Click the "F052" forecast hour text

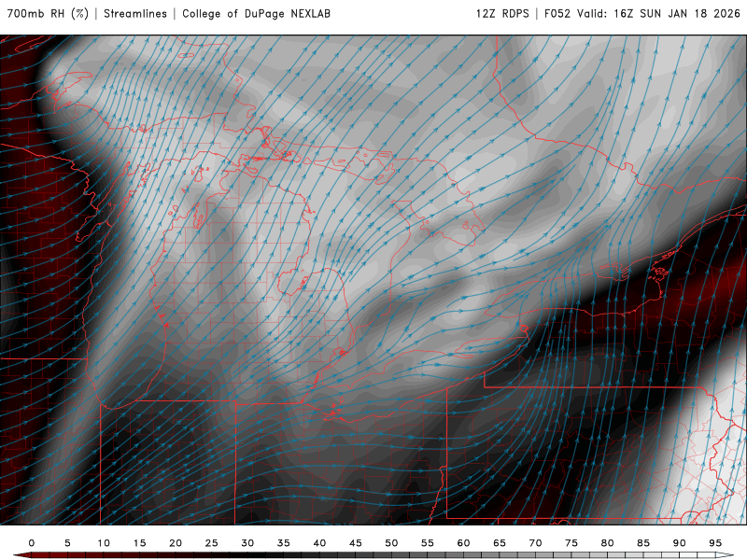click(x=557, y=13)
